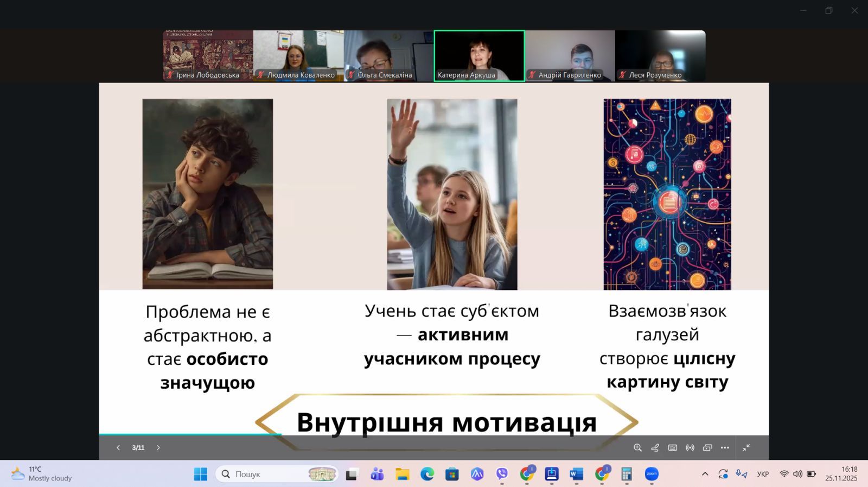Image resolution: width=868 pixels, height=487 pixels.
Task: Click the live broadcast icon in slide toolbar
Action: (690, 448)
